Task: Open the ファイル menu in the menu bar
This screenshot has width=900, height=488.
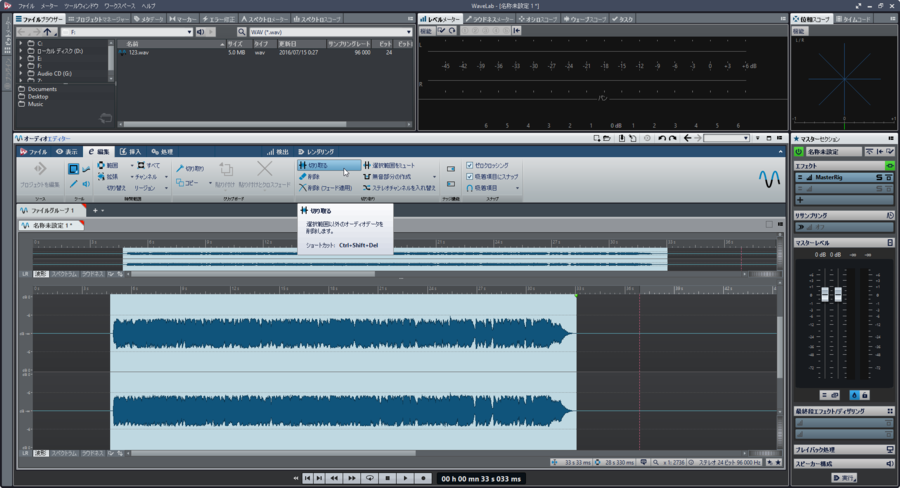Action: pos(26,6)
